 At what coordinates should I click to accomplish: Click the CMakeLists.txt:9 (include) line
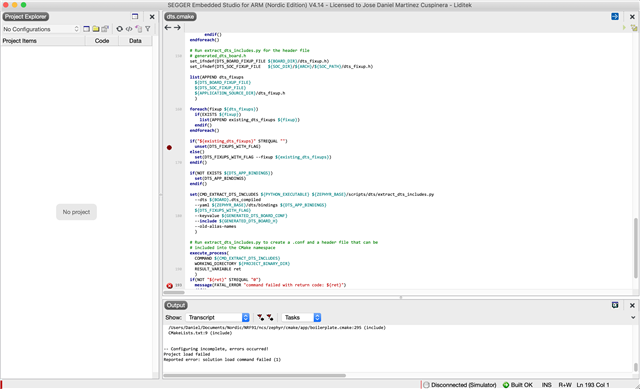200,333
